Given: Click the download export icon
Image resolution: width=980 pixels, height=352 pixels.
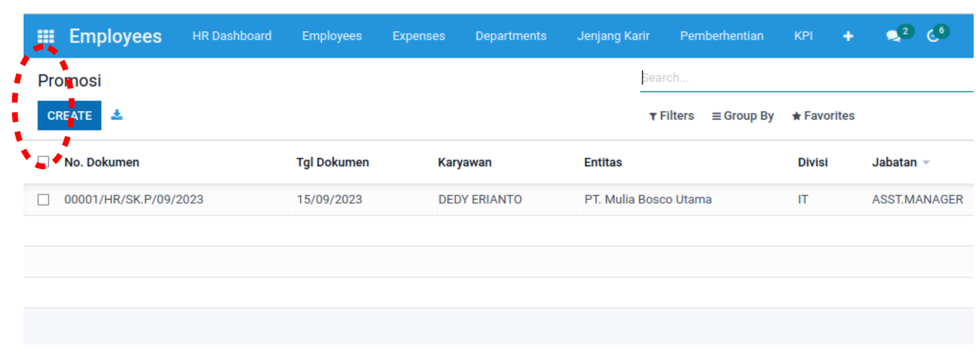Looking at the screenshot, I should (117, 115).
